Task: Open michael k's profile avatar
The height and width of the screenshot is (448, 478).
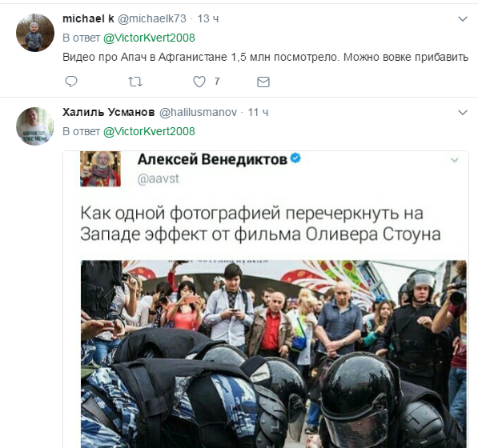Action: [35, 33]
